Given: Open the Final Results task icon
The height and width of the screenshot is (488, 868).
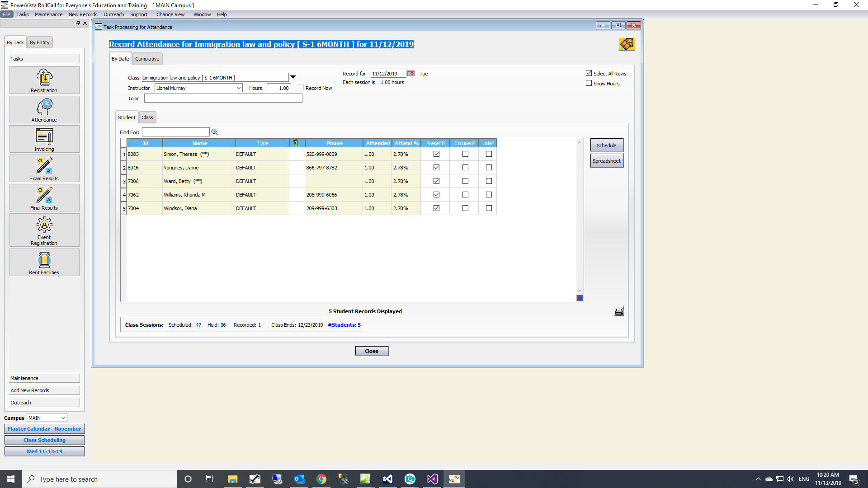Looking at the screenshot, I should coord(44,198).
